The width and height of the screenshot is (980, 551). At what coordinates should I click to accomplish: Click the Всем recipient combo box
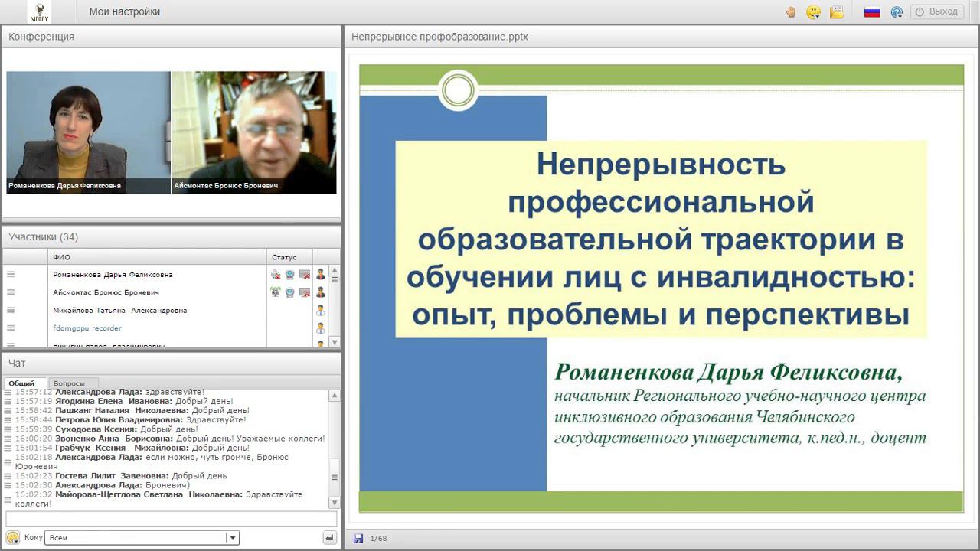142,538
